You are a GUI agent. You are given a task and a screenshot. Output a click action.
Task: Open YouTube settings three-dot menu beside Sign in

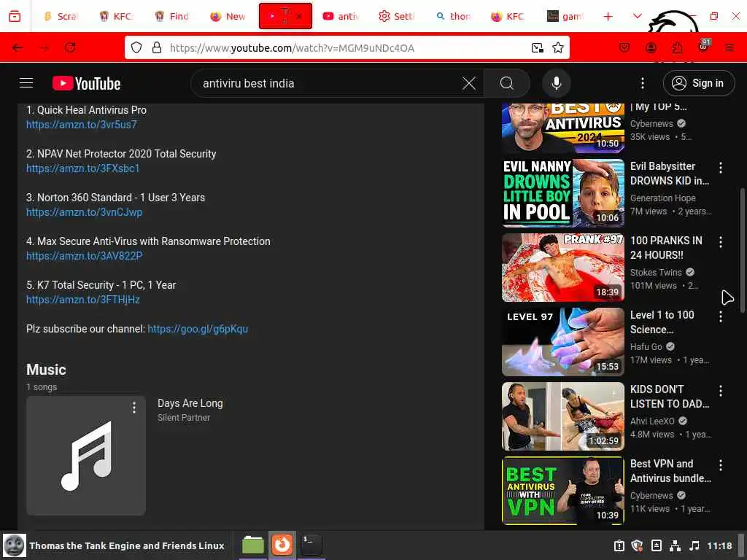[642, 83]
